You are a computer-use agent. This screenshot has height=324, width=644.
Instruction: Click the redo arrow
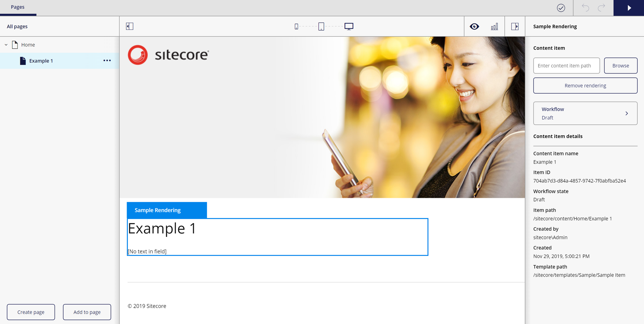coord(601,8)
